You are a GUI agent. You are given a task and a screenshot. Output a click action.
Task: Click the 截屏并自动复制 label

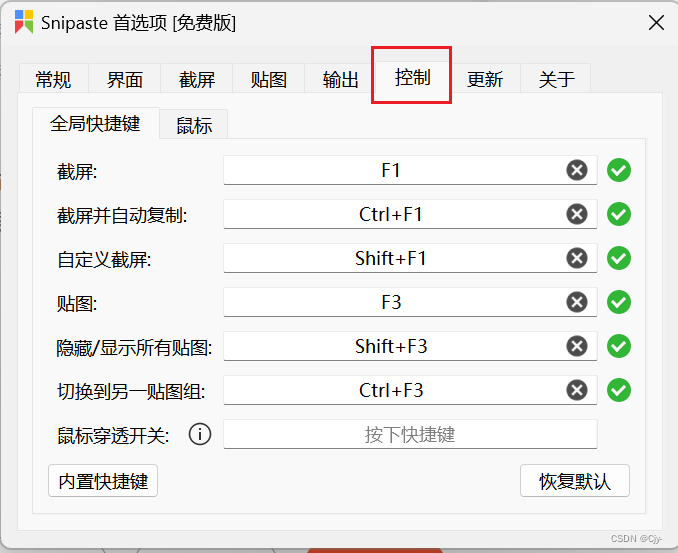click(x=122, y=215)
